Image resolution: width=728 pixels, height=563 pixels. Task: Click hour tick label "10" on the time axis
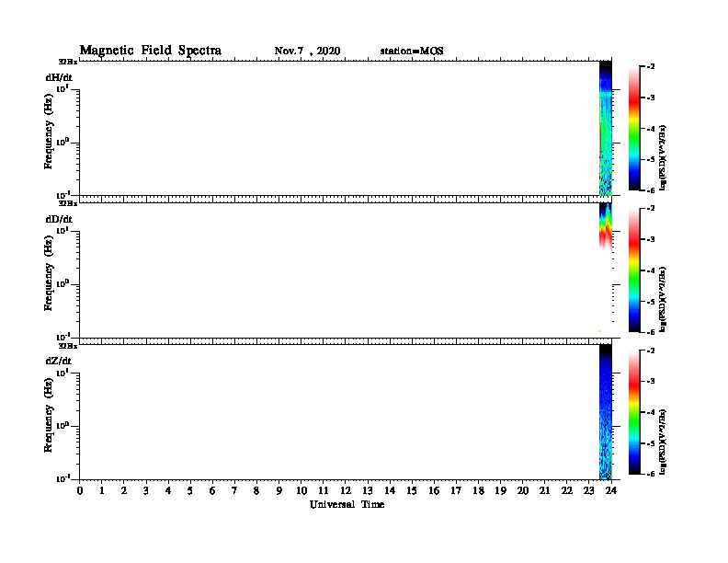tap(301, 491)
